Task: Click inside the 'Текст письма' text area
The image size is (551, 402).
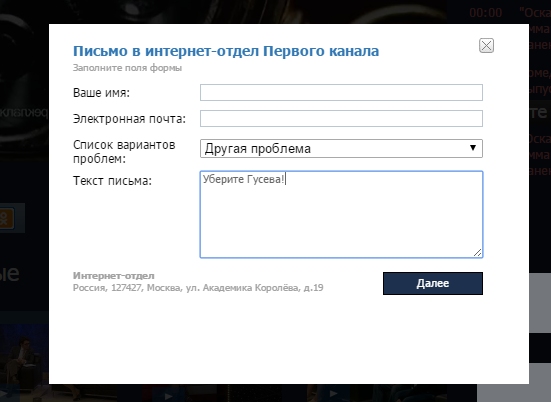Action: (341, 214)
